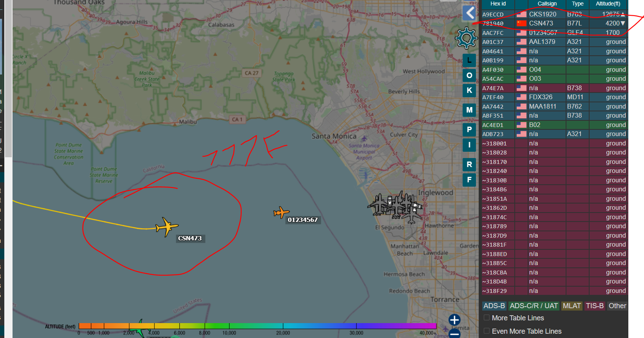Select hex id A04641 row
Image resolution: width=644 pixels, height=338 pixels.
point(554,51)
